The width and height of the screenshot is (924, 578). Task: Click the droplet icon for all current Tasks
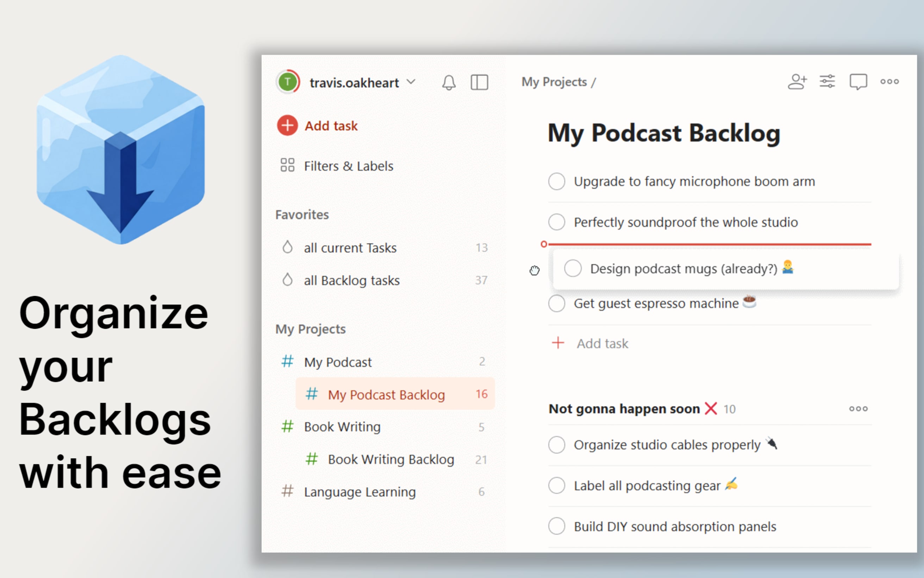click(287, 247)
